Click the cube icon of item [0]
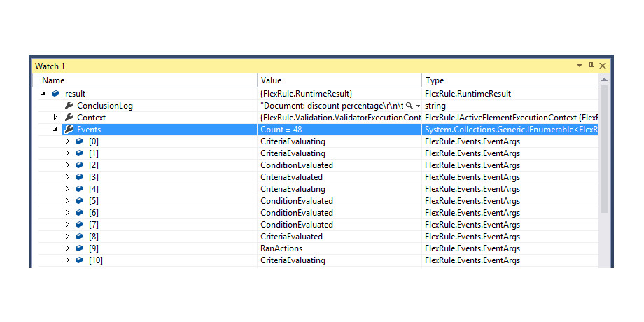This screenshot has width=644, height=322. coord(79,141)
